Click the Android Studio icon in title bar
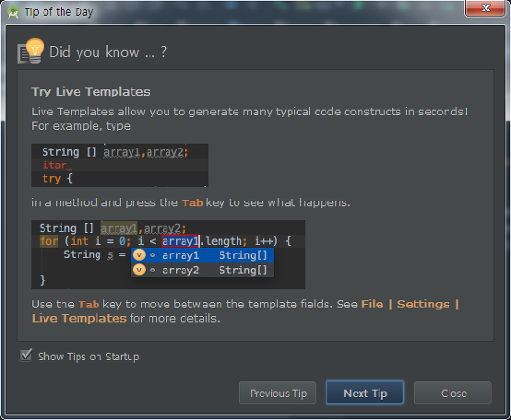Screen dimensions: 511x420 tap(13, 12)
